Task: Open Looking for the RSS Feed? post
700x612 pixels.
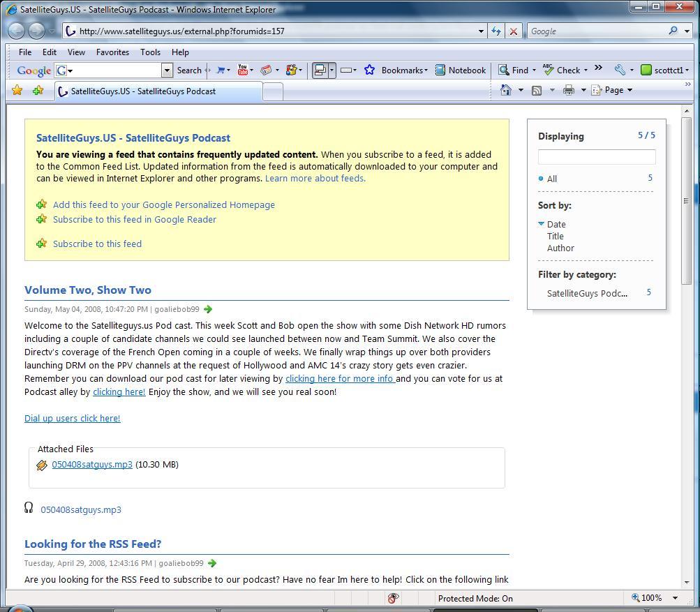Action: click(x=93, y=544)
